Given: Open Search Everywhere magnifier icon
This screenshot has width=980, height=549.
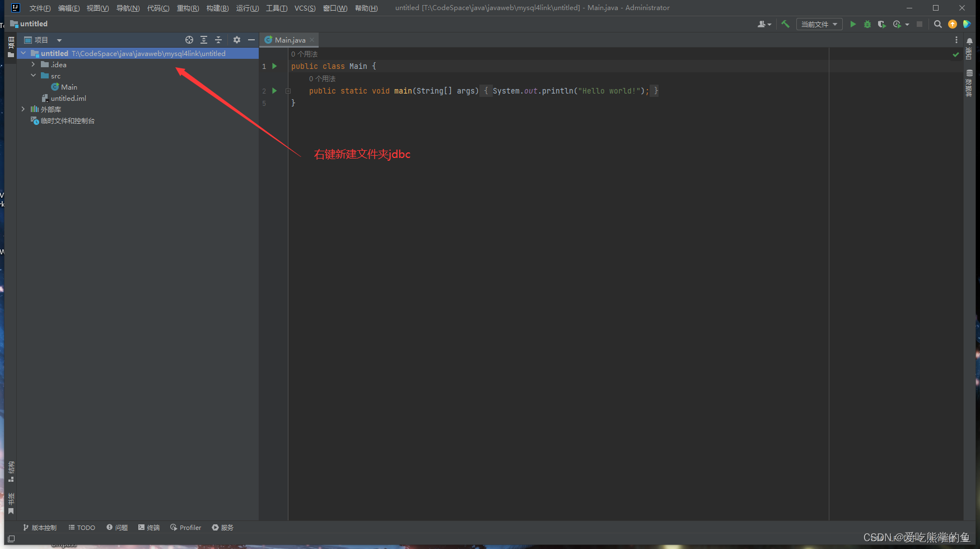Looking at the screenshot, I should pyautogui.click(x=938, y=24).
